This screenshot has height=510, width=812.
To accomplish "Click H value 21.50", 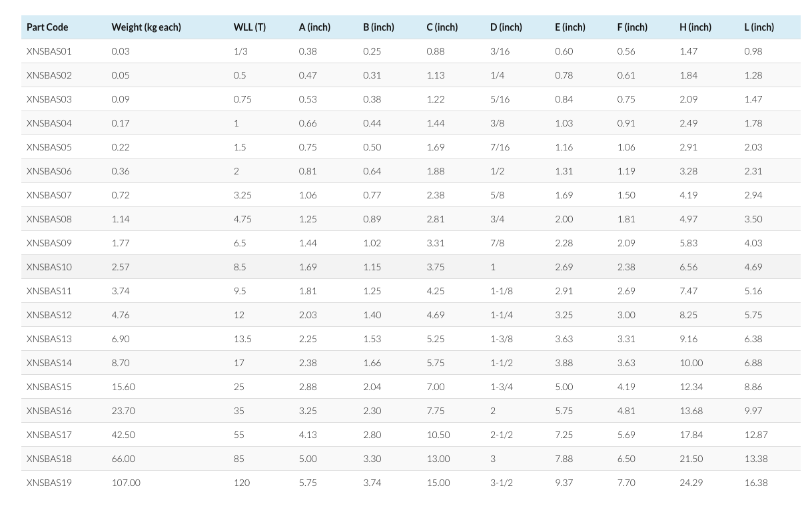I will 691,459.
